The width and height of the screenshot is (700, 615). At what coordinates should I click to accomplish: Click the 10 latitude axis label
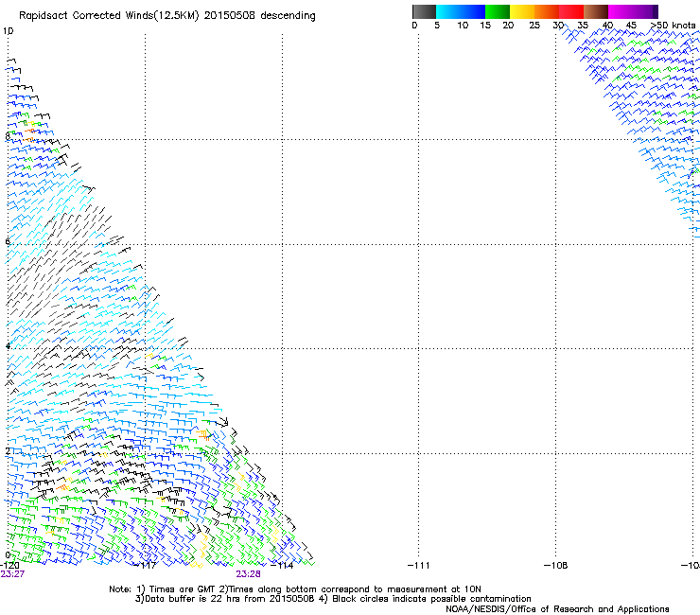8,31
